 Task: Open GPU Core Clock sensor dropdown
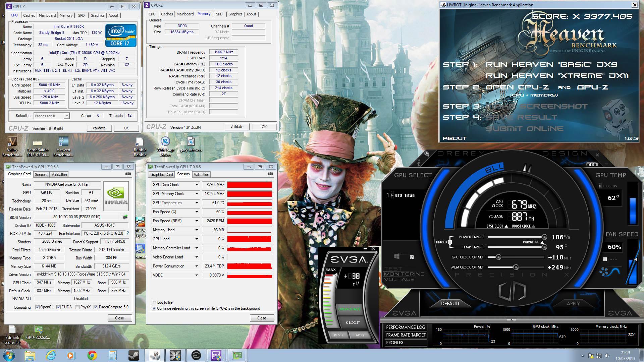click(197, 185)
